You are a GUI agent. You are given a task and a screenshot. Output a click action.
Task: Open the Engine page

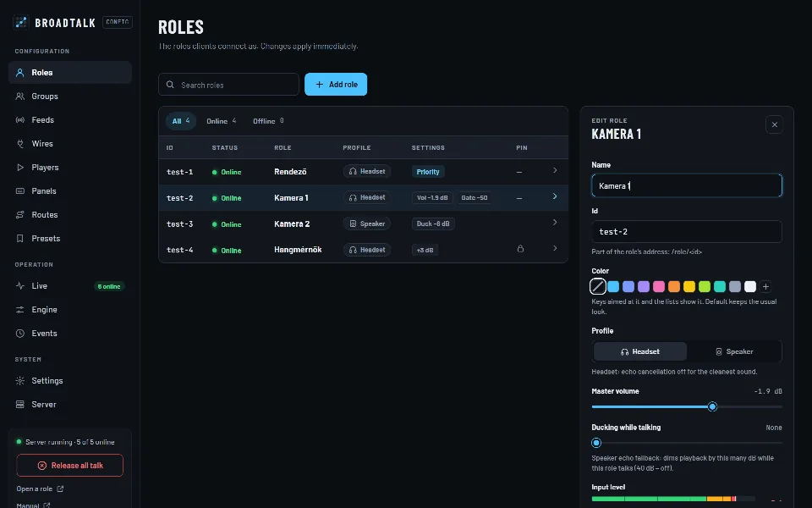pyautogui.click(x=70, y=310)
